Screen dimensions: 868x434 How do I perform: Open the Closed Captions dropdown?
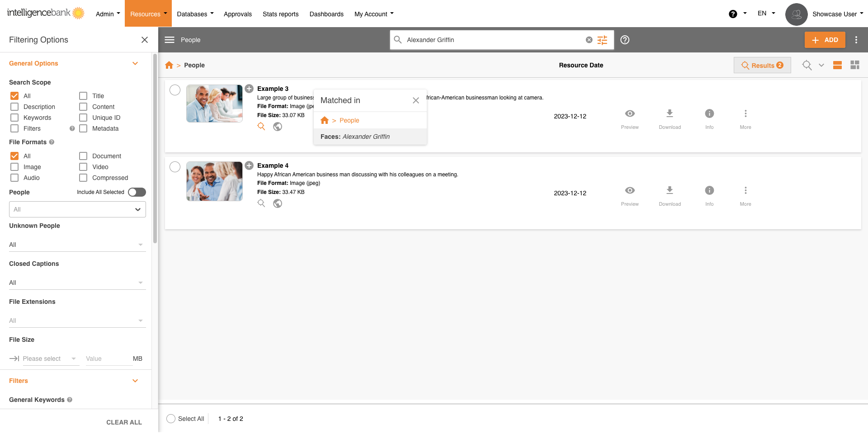click(77, 283)
